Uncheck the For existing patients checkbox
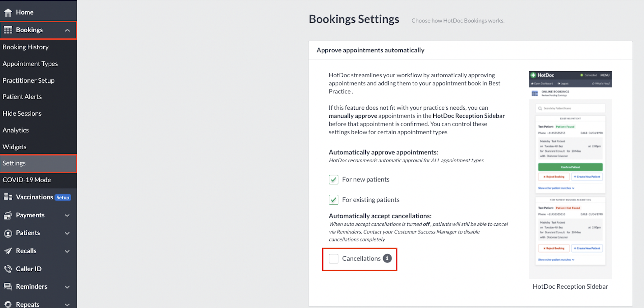 tap(333, 200)
